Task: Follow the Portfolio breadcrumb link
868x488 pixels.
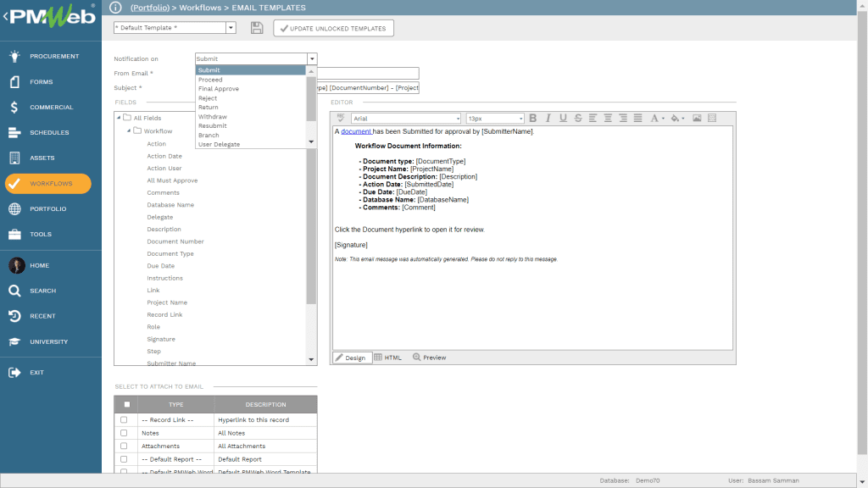Action: click(x=150, y=8)
